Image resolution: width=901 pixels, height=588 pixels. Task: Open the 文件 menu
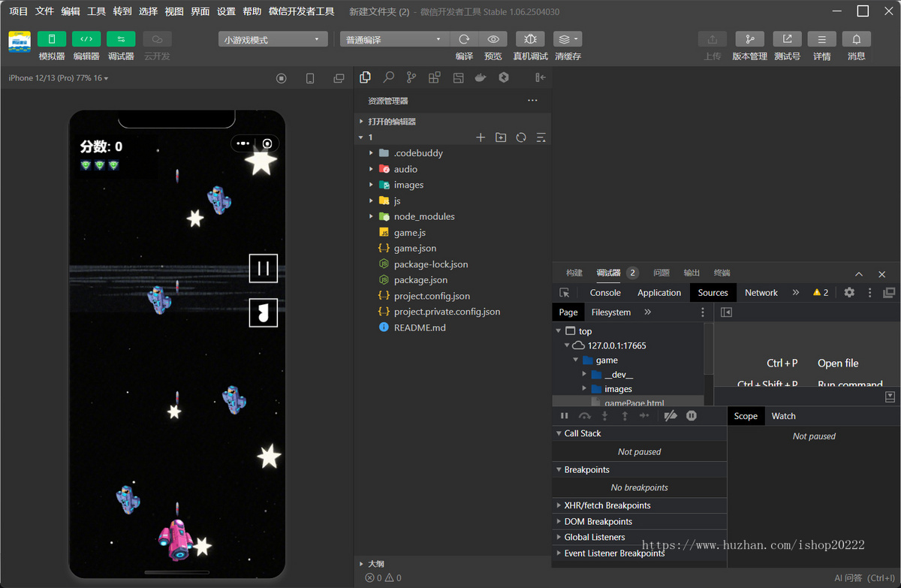[44, 11]
